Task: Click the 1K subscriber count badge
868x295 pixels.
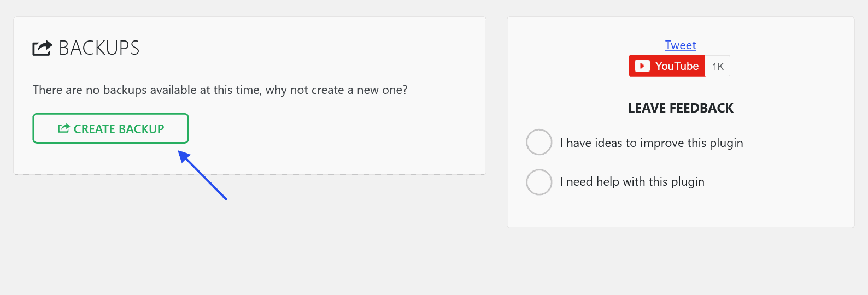Action: coord(718,67)
